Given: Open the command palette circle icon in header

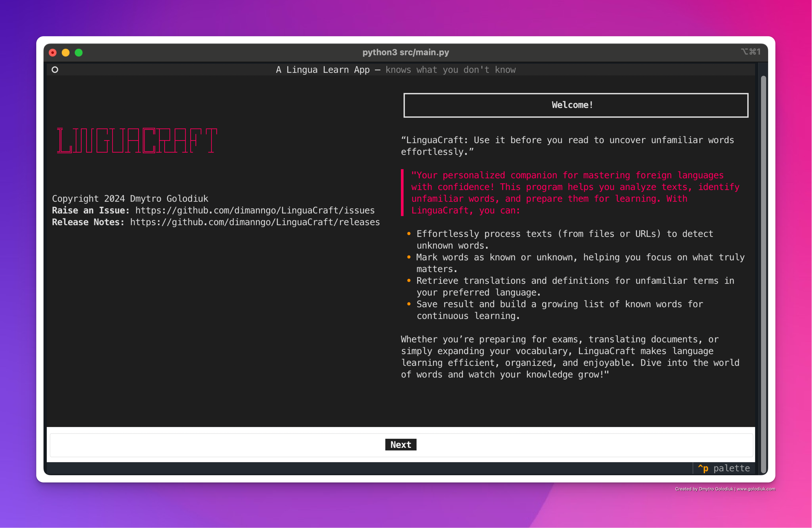Looking at the screenshot, I should 55,70.
